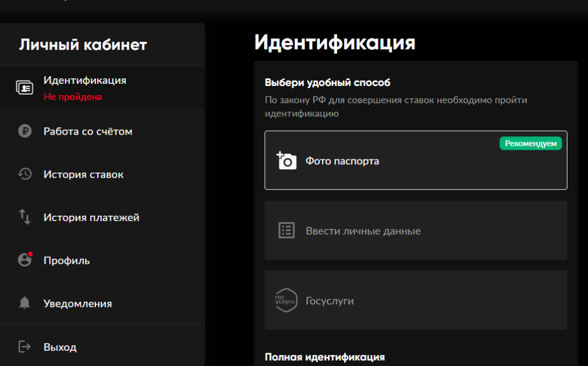Select the Ввести личные данные option
Screen dimensions: 588x366
(x=363, y=231)
